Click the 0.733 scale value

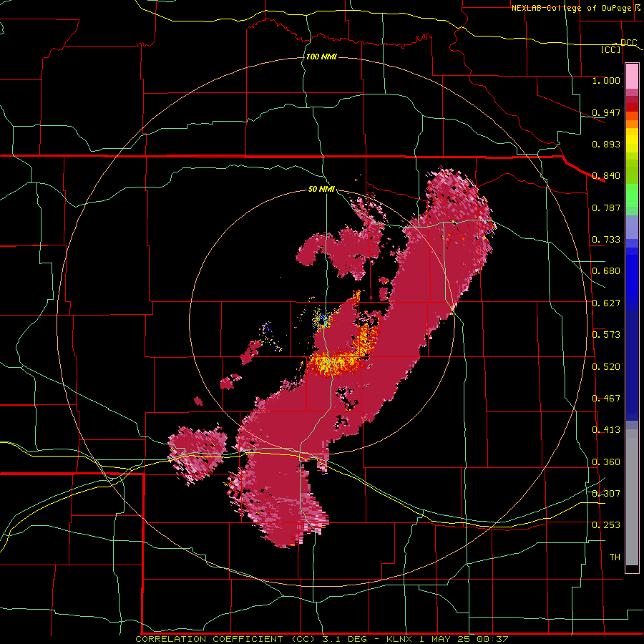click(606, 240)
